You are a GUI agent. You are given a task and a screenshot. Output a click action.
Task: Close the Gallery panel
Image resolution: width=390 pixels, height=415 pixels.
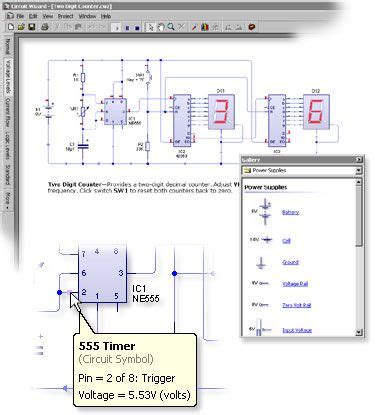(358, 160)
